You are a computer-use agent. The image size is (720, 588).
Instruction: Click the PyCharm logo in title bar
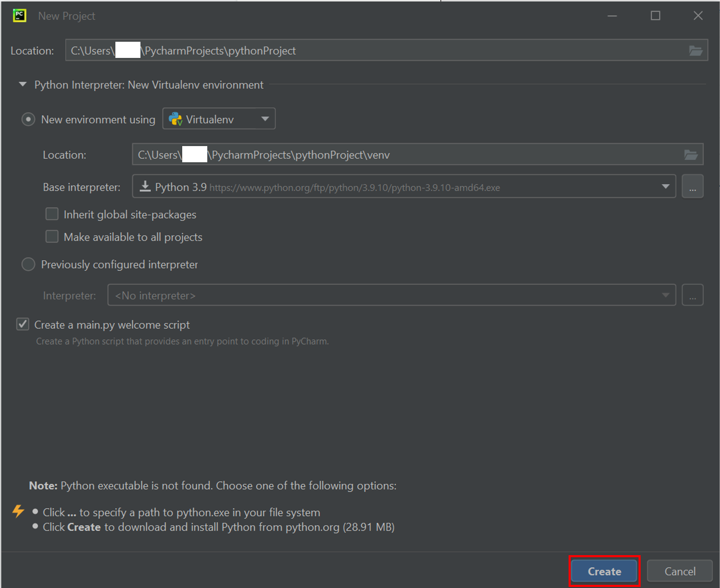20,16
